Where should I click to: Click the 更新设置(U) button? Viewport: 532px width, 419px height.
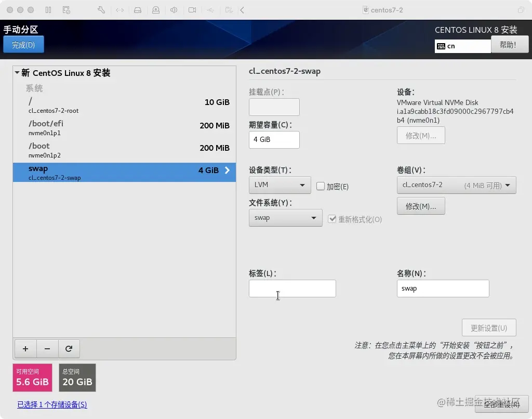(x=489, y=328)
